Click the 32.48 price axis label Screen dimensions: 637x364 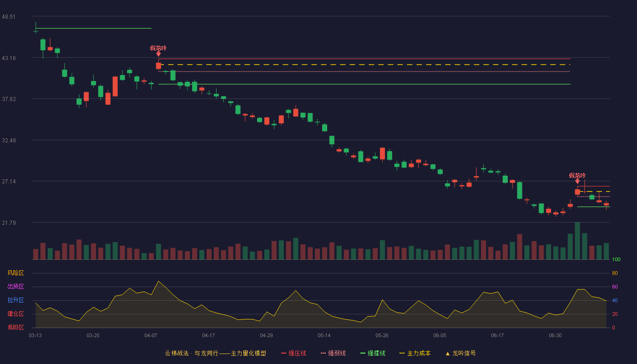pos(9,141)
